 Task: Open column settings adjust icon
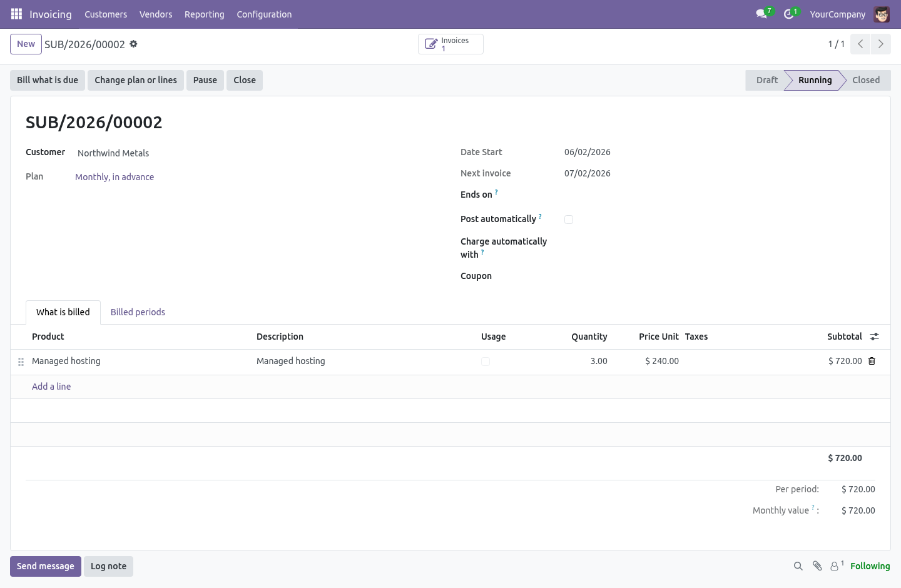click(x=874, y=337)
